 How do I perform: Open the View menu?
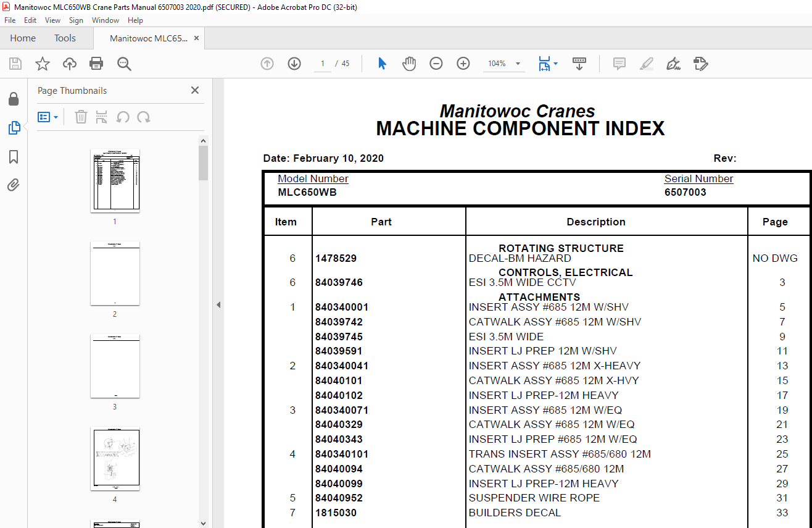click(x=52, y=20)
